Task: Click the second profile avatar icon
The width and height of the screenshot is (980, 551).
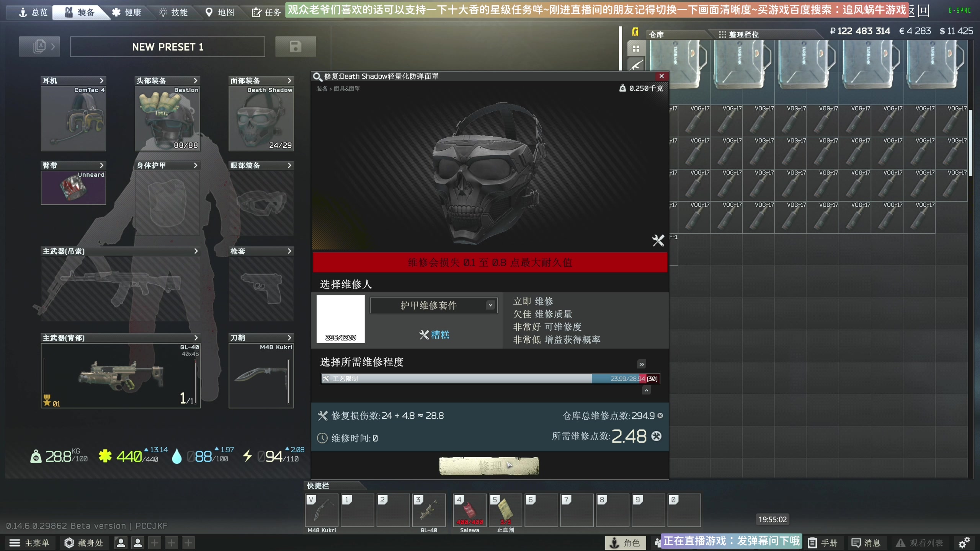Action: pyautogui.click(x=138, y=543)
